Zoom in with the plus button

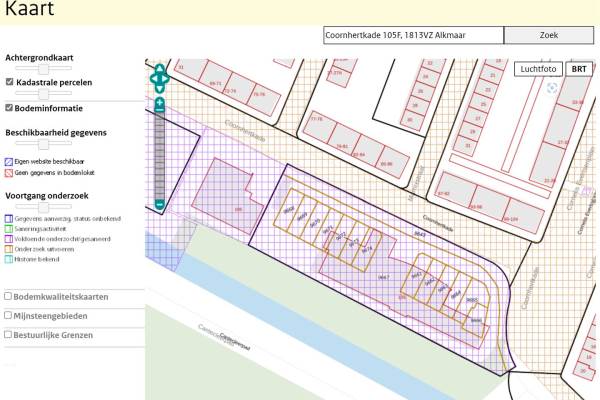(159, 103)
